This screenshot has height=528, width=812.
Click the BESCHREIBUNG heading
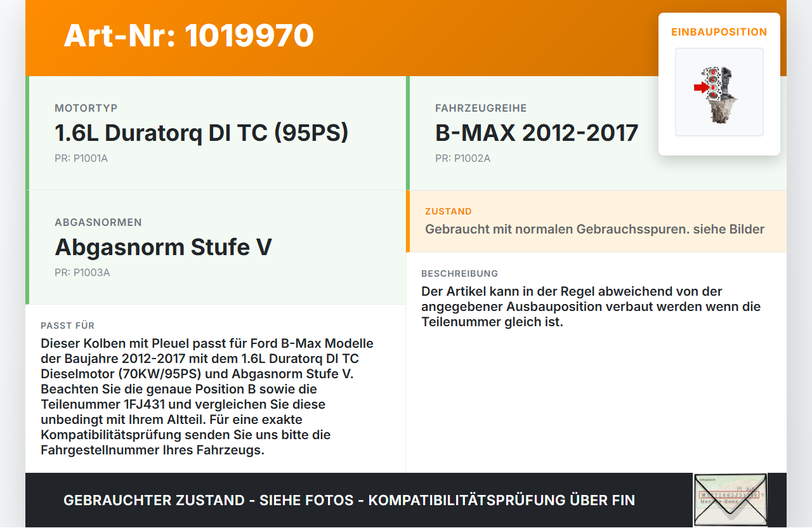460,274
